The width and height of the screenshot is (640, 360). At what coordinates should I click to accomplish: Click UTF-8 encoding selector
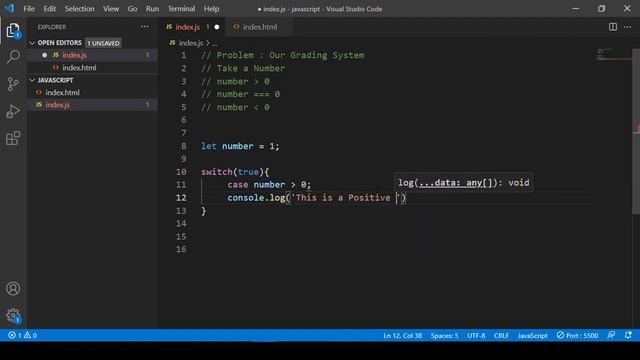[x=476, y=335]
